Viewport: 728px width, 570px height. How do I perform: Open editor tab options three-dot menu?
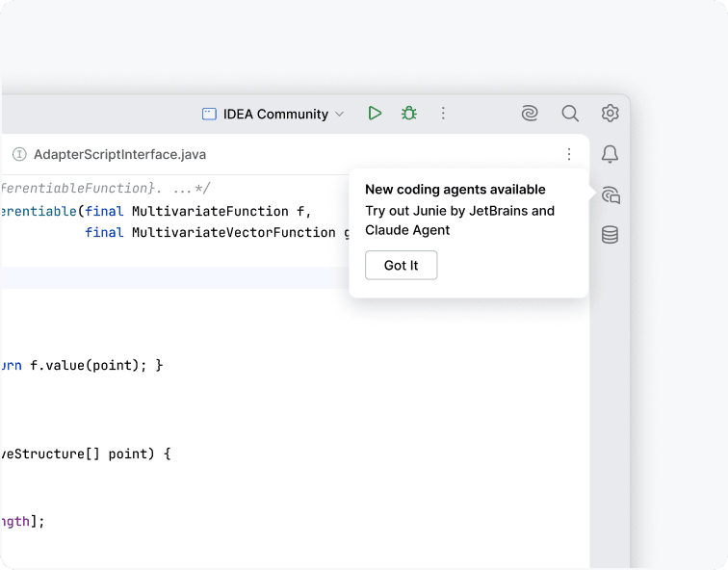(x=569, y=154)
